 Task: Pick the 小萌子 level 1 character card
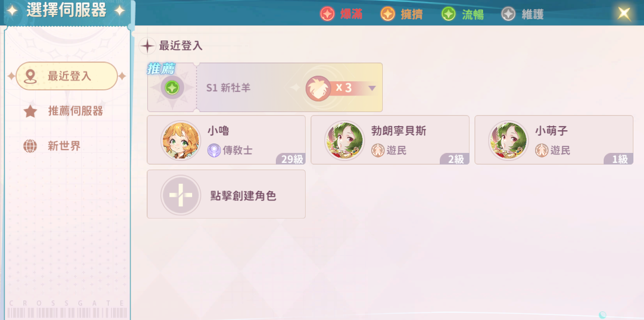point(554,140)
